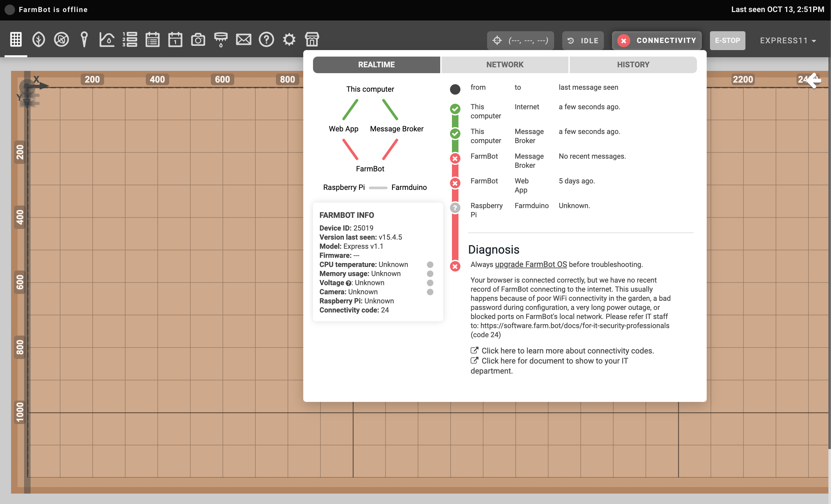This screenshot has width=831, height=504.
Task: Click the Voltage help question icon
Action: point(348,283)
